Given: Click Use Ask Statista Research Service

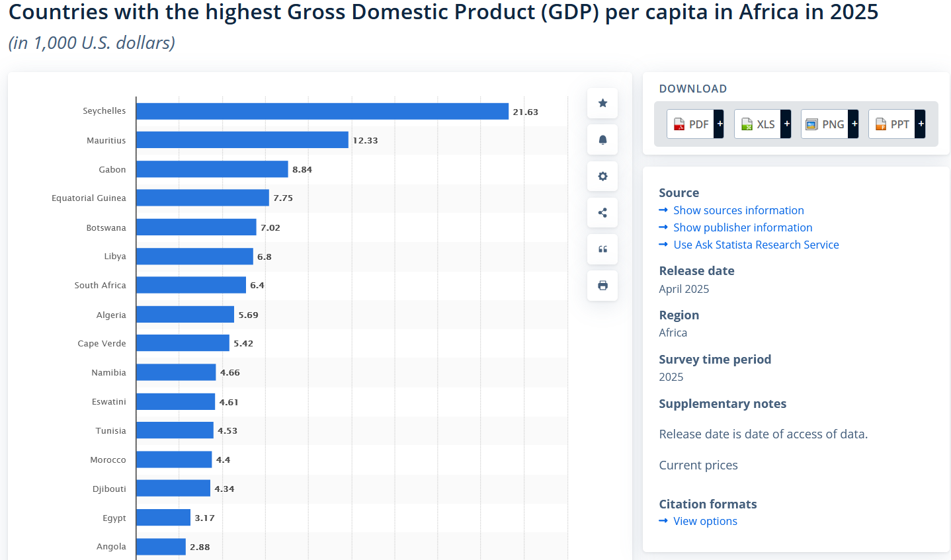Looking at the screenshot, I should (755, 245).
